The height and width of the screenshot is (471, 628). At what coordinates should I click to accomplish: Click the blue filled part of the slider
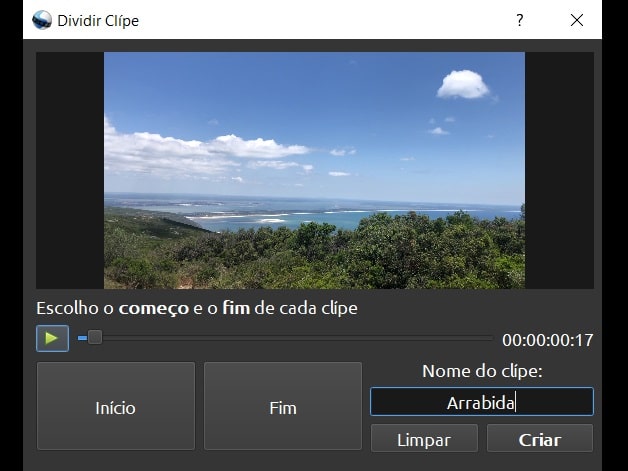[x=81, y=338]
